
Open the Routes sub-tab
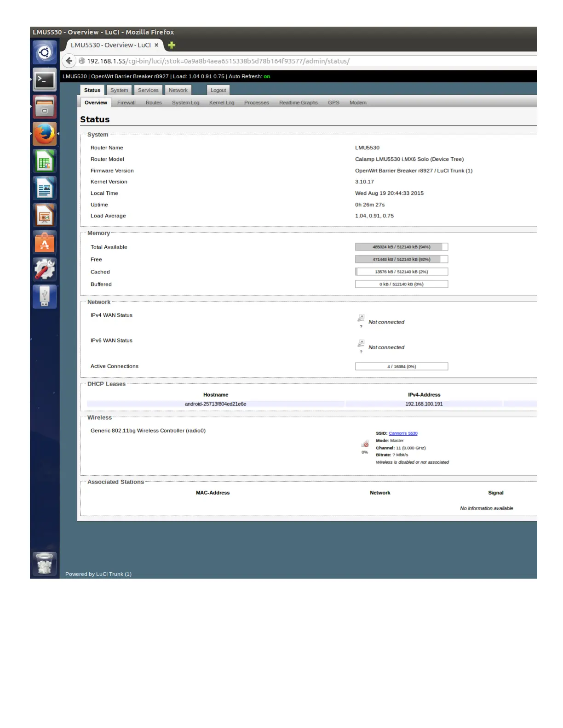click(x=154, y=102)
